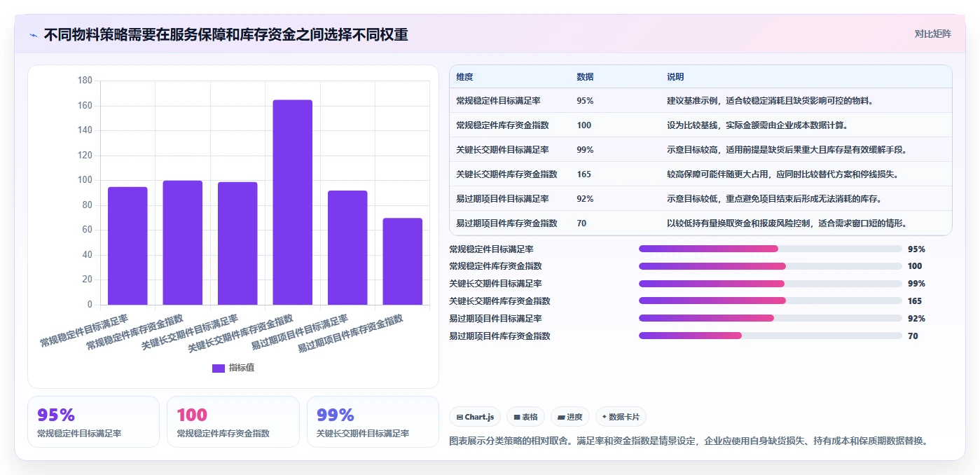The image size is (980, 475).
Task: Click the 易过期项目件目标满足率 bar in chart
Action: click(x=347, y=247)
